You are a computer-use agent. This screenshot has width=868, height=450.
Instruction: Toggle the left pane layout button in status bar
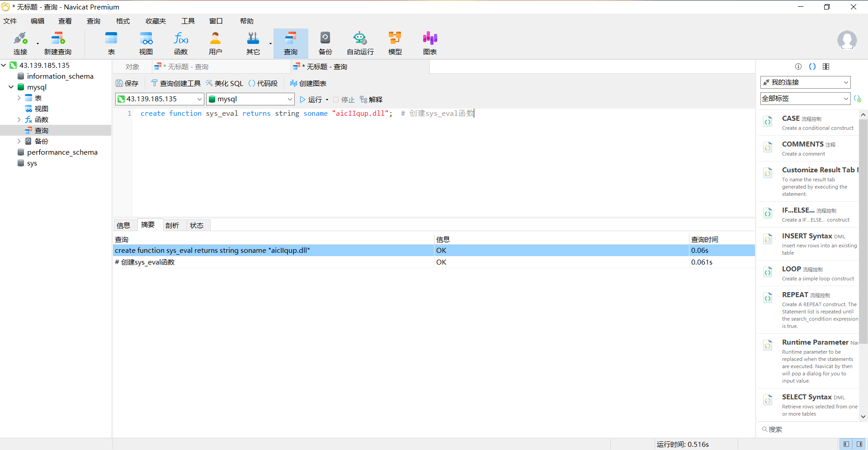(x=846, y=444)
